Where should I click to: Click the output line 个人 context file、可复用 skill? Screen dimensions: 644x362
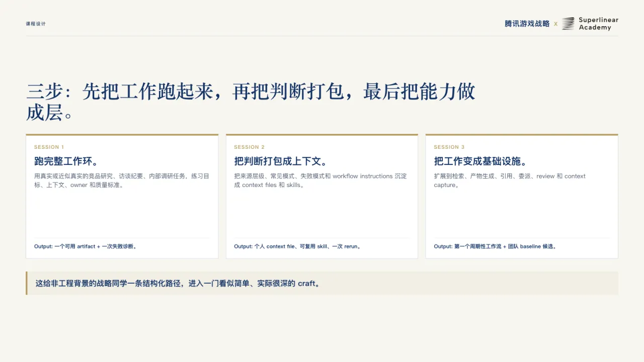coord(298,246)
